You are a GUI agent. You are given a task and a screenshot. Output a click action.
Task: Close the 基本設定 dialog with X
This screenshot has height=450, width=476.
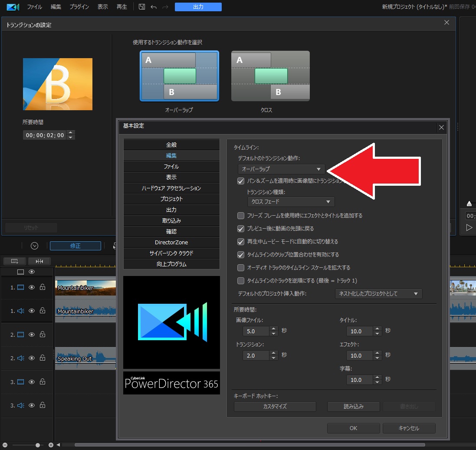441,128
